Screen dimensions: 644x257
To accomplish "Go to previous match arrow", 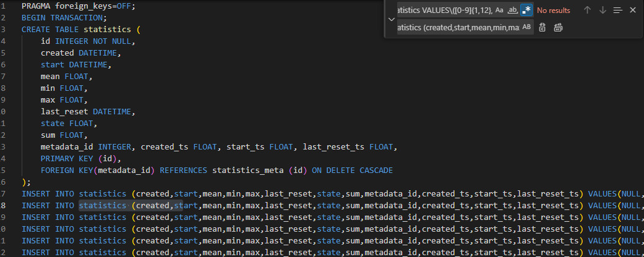I will (x=588, y=10).
